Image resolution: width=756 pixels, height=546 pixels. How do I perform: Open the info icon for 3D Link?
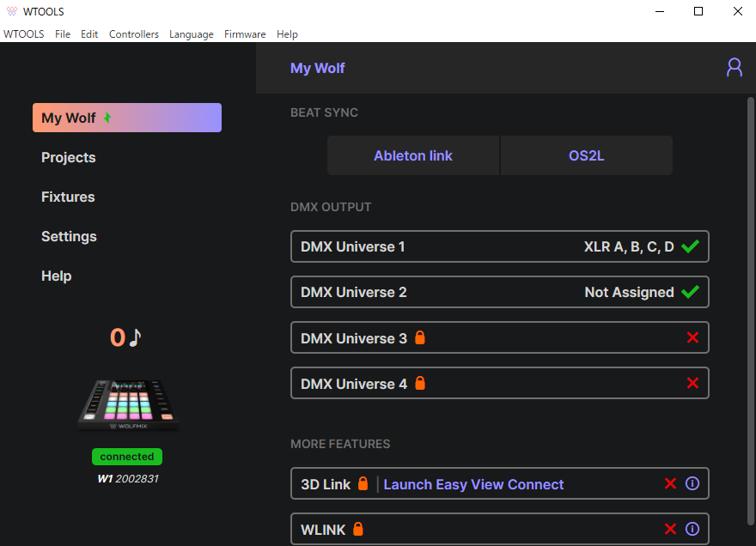click(692, 483)
